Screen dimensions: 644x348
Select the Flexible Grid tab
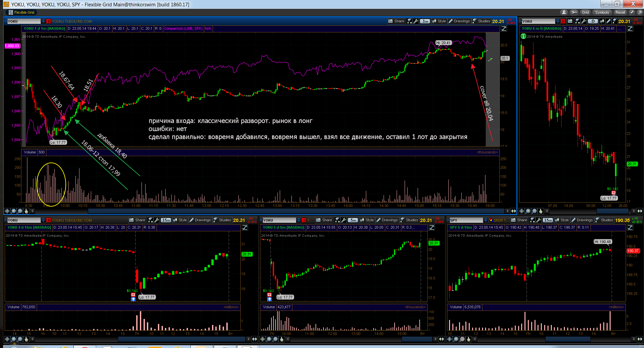(x=21, y=12)
